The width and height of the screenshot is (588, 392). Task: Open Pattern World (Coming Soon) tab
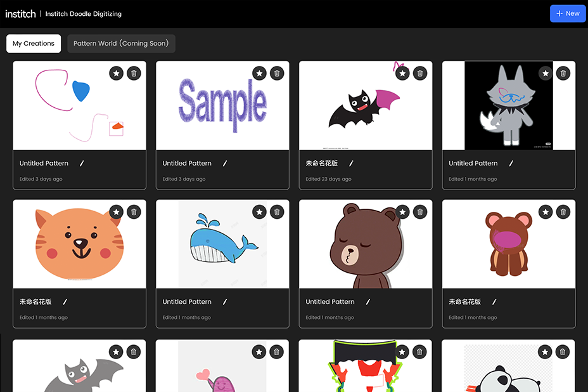pyautogui.click(x=121, y=44)
